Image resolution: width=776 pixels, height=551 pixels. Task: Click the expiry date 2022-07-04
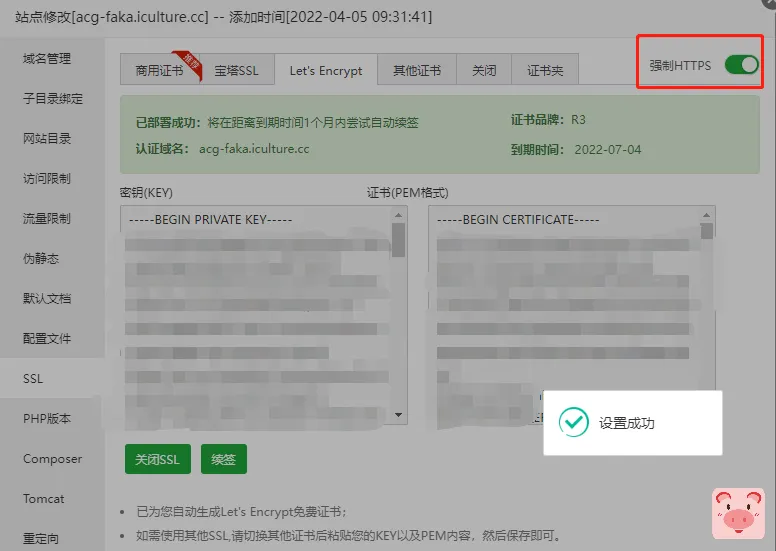(x=608, y=150)
